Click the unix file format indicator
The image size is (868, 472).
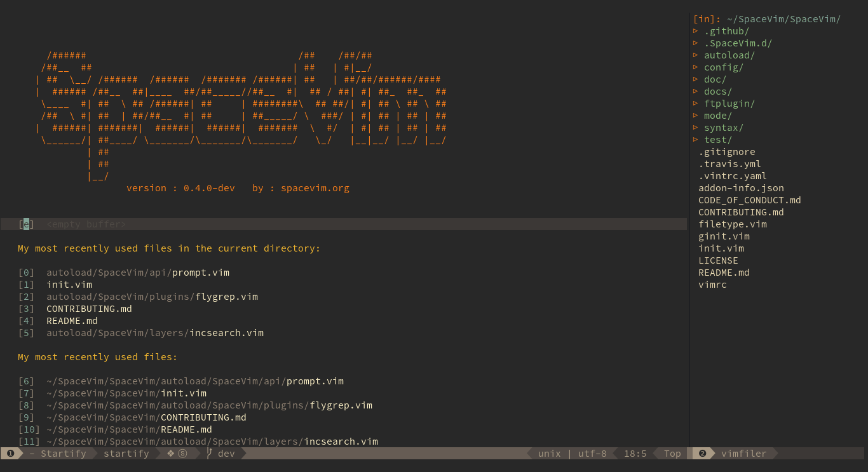click(x=550, y=454)
